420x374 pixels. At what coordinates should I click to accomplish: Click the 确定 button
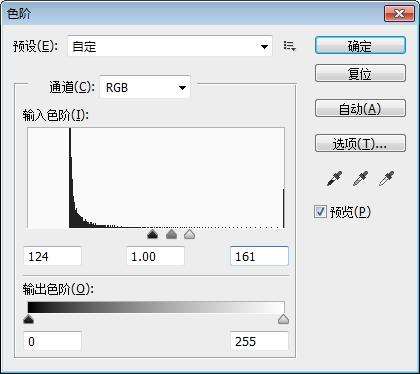point(360,45)
